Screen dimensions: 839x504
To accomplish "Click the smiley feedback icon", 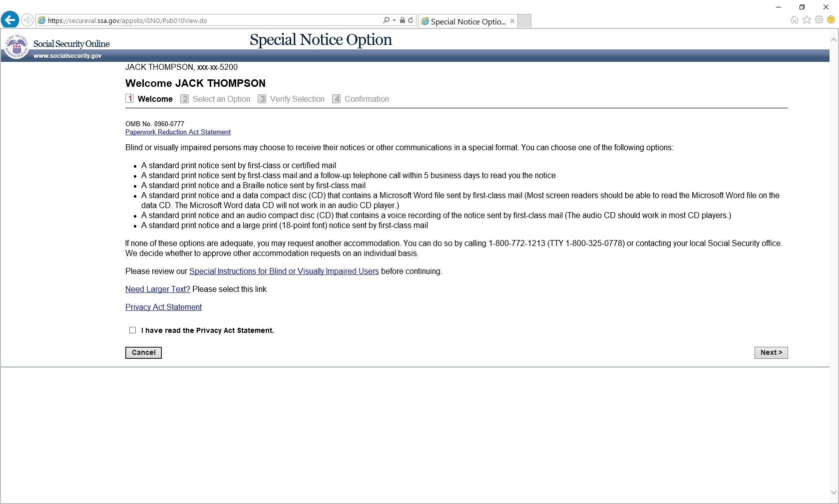I will (831, 20).
